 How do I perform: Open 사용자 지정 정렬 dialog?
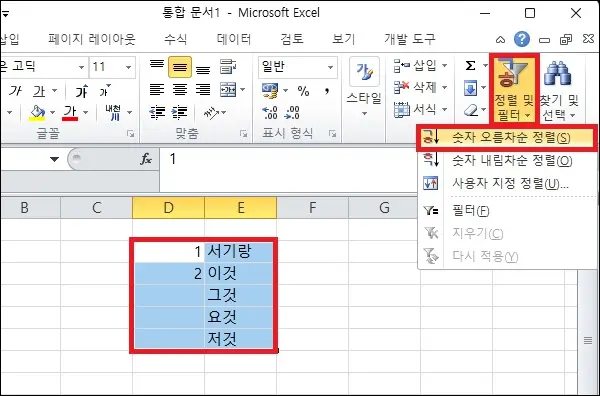point(507,184)
